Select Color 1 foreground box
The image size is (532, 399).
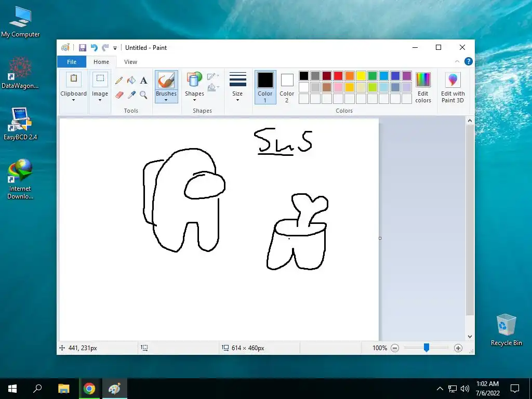point(265,87)
